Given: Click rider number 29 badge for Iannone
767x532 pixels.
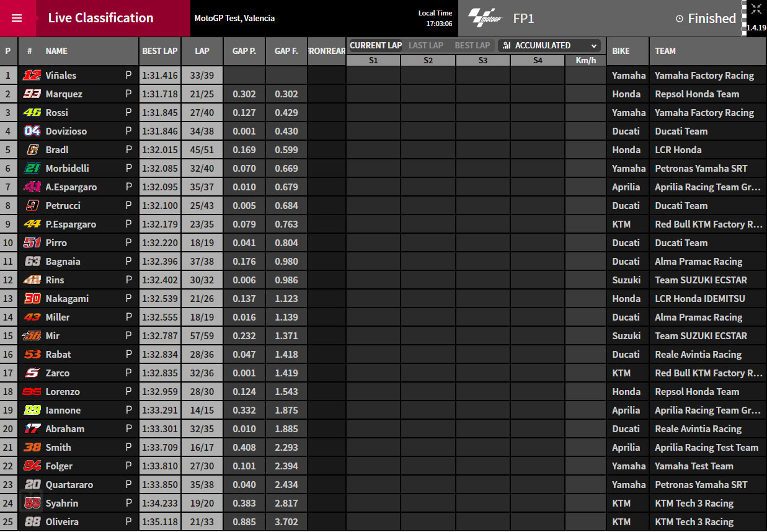Looking at the screenshot, I should pos(32,410).
